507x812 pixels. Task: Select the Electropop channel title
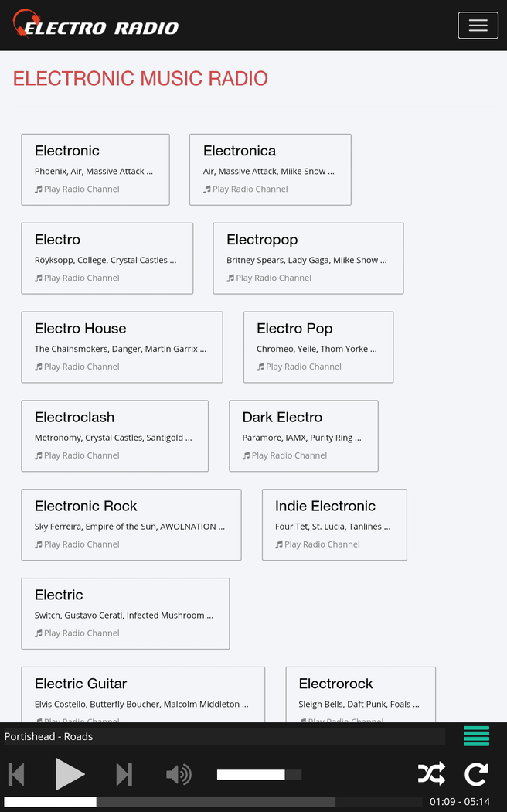click(x=262, y=240)
